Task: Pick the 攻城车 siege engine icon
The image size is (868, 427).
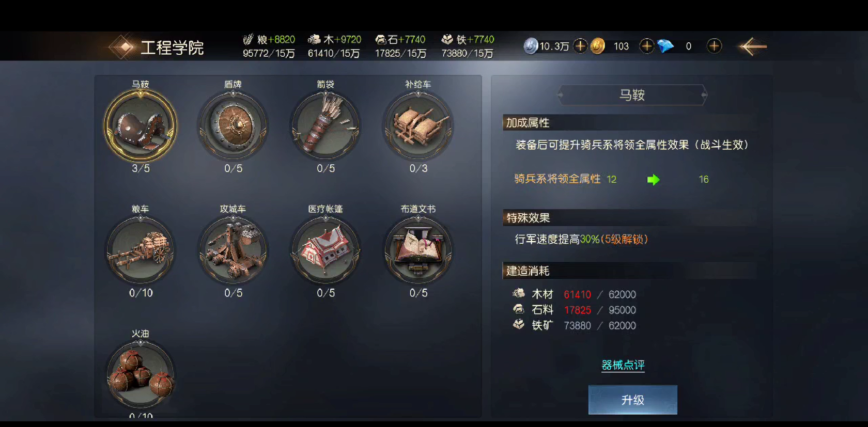Action: tap(233, 251)
